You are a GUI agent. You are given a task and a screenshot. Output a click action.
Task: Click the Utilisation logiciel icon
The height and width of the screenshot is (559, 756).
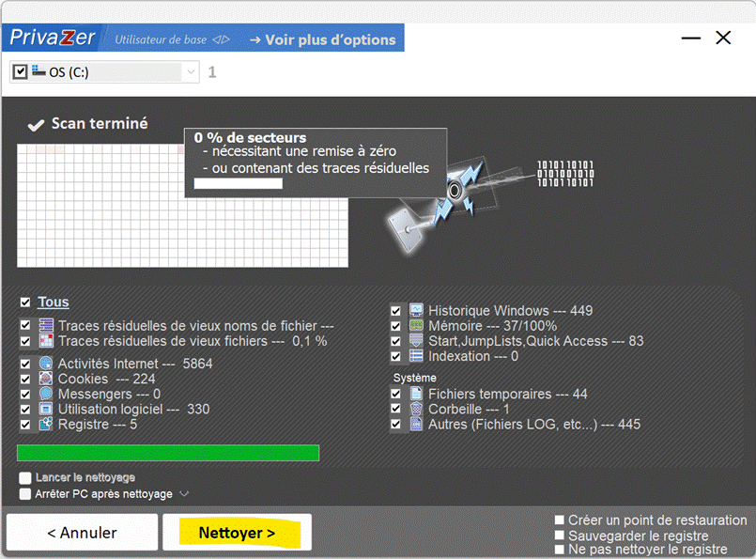tap(46, 409)
